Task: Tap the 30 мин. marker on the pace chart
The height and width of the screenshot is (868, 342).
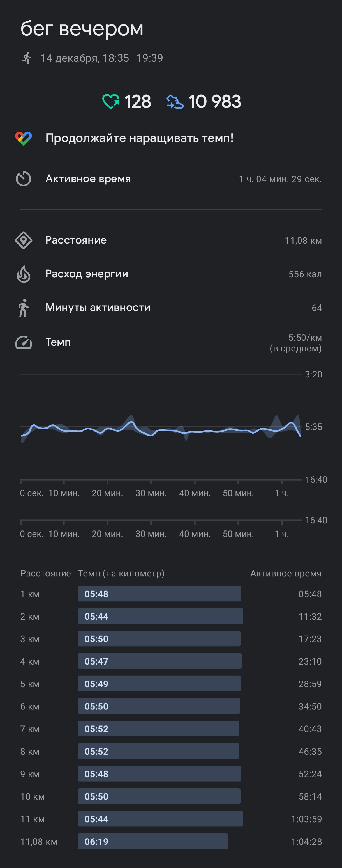Action: point(151,493)
